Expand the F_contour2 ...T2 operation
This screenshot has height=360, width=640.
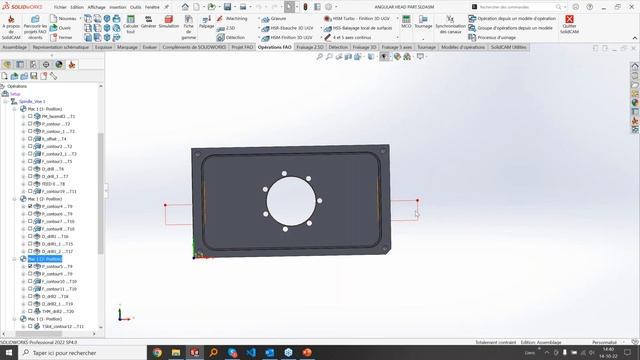[23, 147]
